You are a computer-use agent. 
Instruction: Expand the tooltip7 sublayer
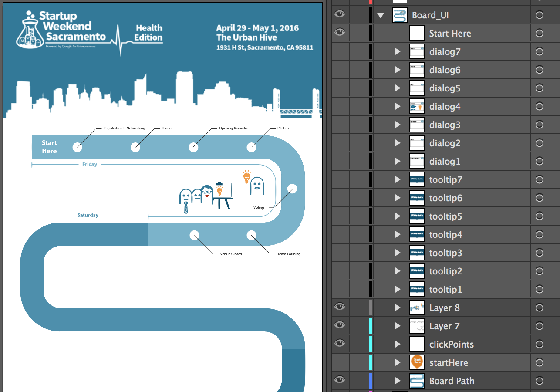point(398,180)
